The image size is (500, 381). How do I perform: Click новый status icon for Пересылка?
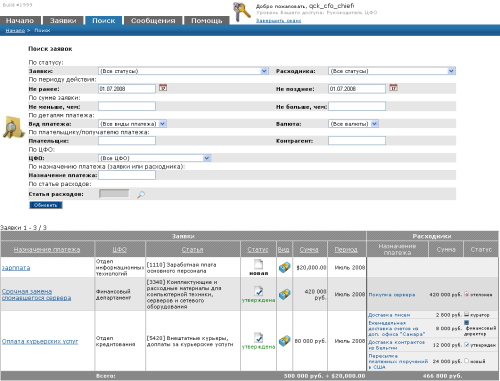466,361
